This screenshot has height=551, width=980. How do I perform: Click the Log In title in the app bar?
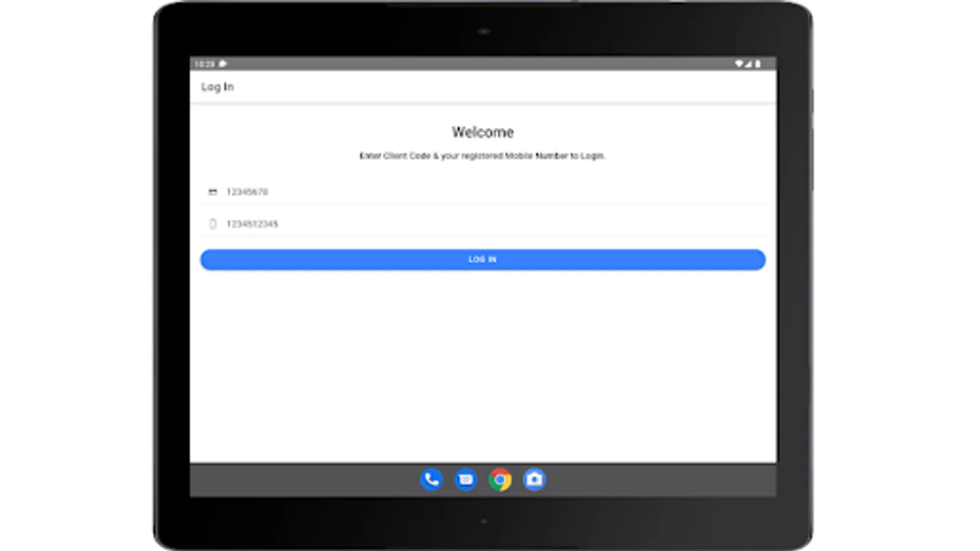coord(218,87)
